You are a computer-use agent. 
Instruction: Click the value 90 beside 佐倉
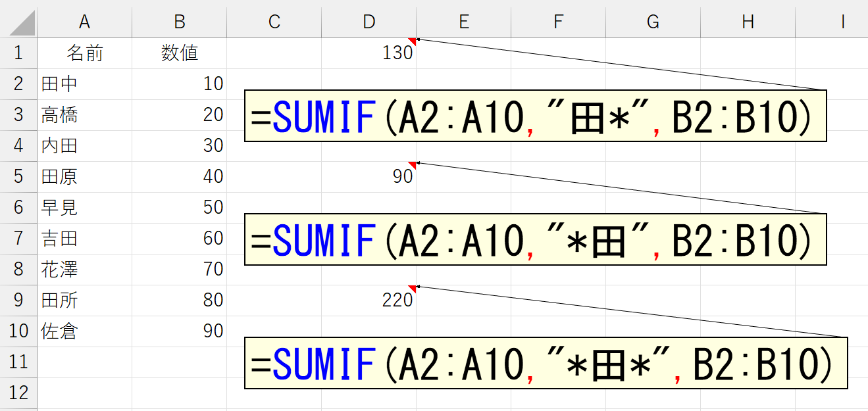point(179,331)
